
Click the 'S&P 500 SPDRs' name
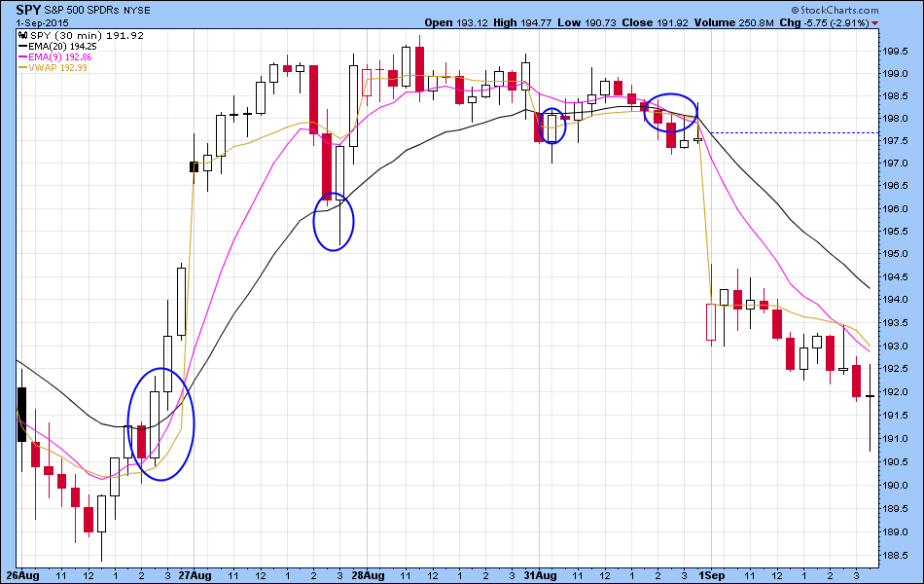point(82,11)
